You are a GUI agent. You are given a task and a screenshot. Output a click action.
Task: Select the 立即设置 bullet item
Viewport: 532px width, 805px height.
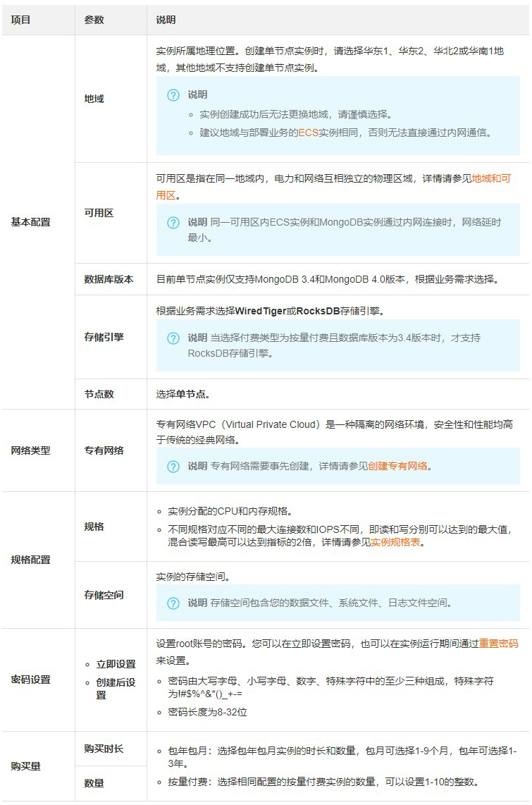point(116,664)
